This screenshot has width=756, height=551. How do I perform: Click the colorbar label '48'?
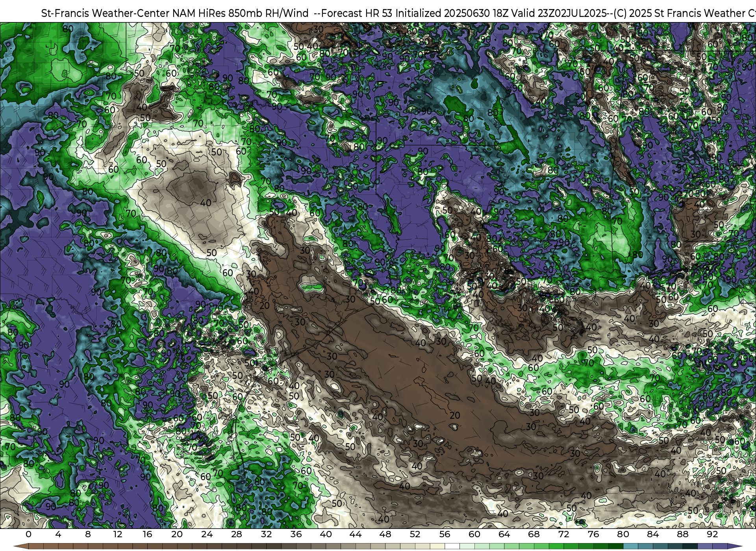tap(385, 534)
